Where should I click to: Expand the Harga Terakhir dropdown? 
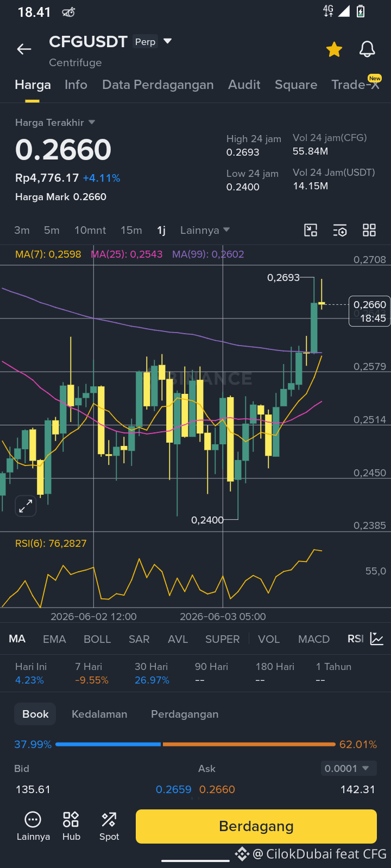(55, 123)
